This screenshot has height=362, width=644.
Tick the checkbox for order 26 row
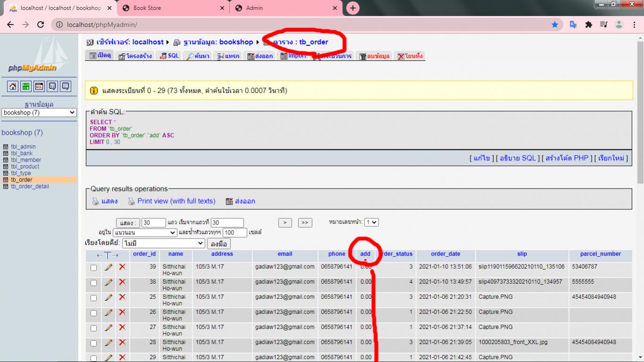click(x=93, y=313)
